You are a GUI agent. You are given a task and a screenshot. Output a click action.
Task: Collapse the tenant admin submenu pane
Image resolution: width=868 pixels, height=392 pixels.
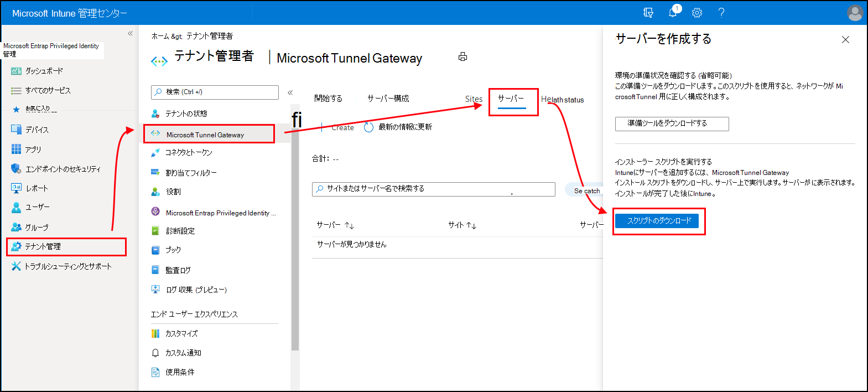pos(290,92)
